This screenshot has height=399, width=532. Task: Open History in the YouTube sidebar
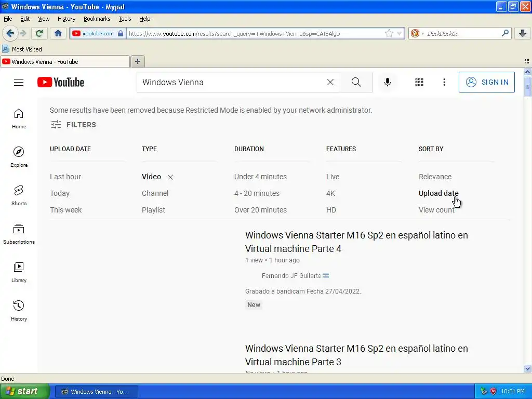19,311
